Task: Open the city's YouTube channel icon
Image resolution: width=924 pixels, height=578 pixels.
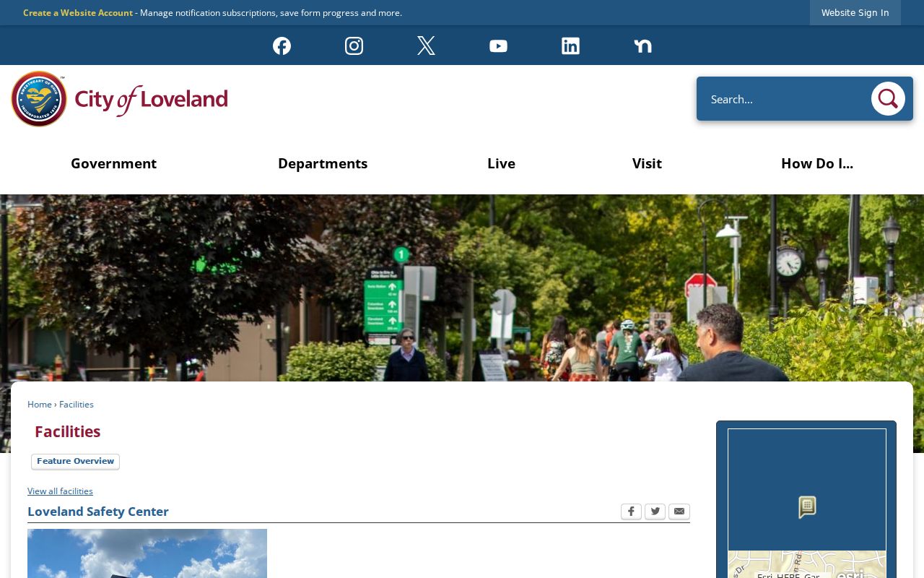Action: click(498, 46)
